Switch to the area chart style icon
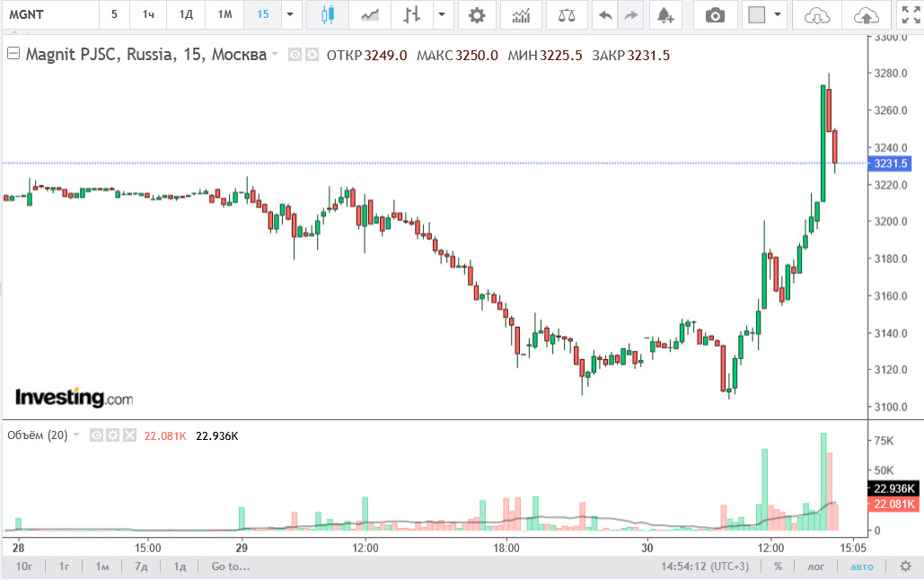This screenshot has width=924, height=580. 369,15
